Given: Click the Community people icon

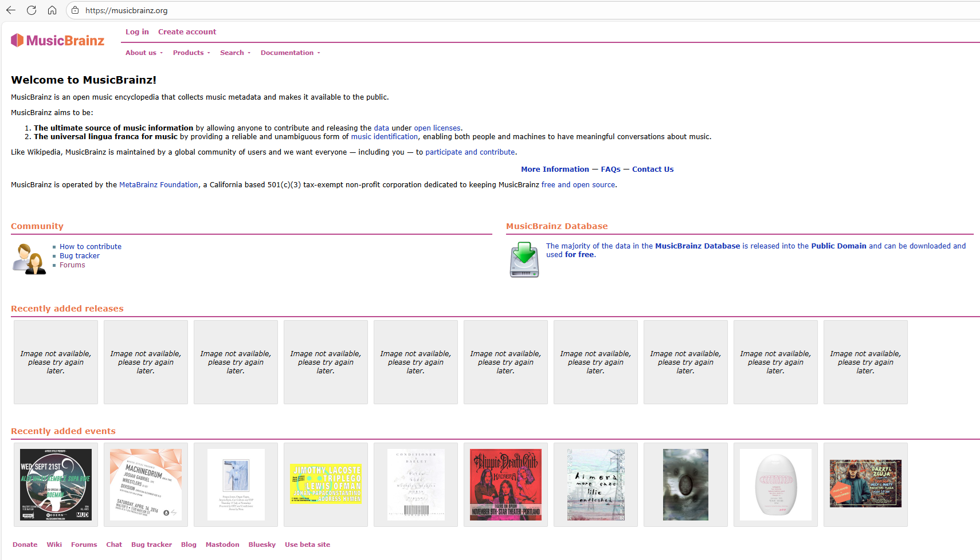Looking at the screenshot, I should click(29, 259).
